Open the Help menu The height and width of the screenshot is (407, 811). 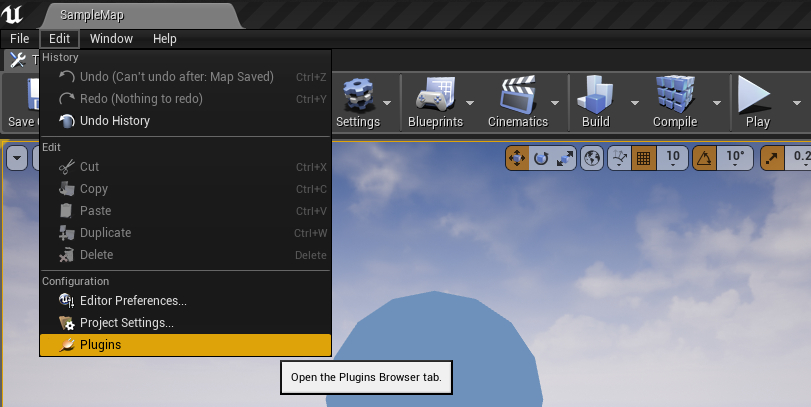[x=164, y=39]
